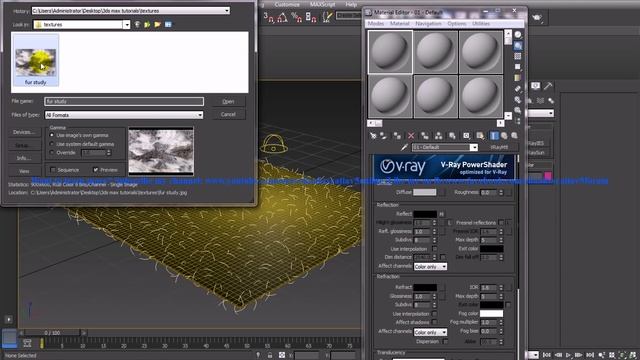
Task: Click the Make Unique icon
Action: coord(438,136)
